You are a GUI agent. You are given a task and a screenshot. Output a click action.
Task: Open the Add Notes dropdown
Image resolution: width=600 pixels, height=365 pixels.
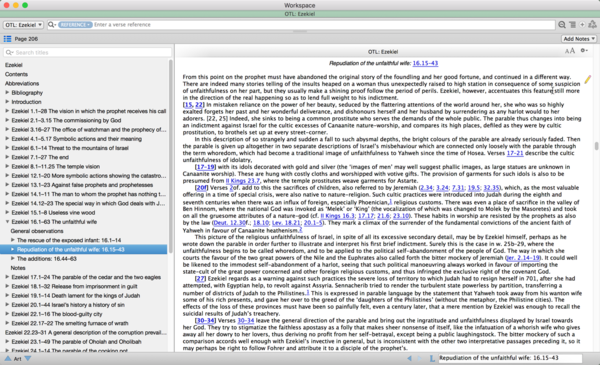point(579,39)
